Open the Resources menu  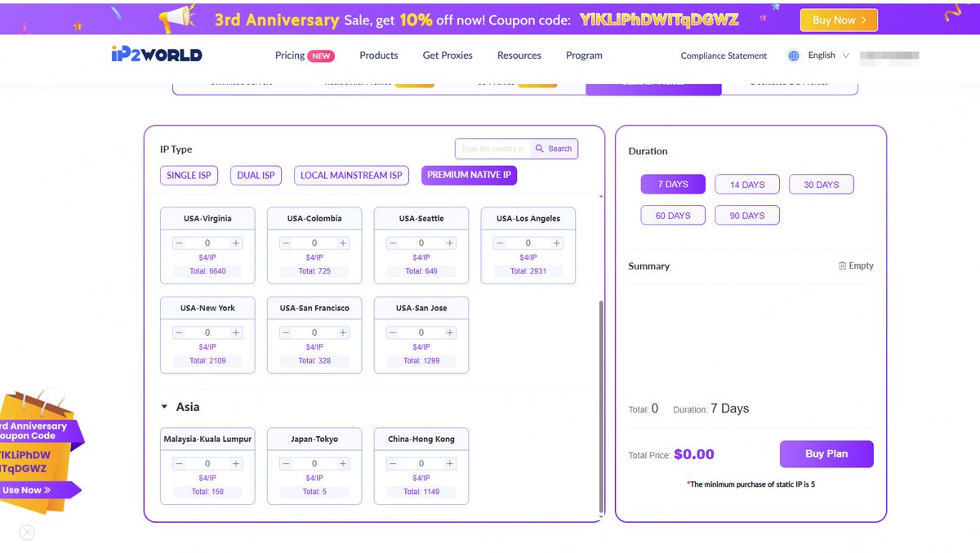(x=519, y=56)
